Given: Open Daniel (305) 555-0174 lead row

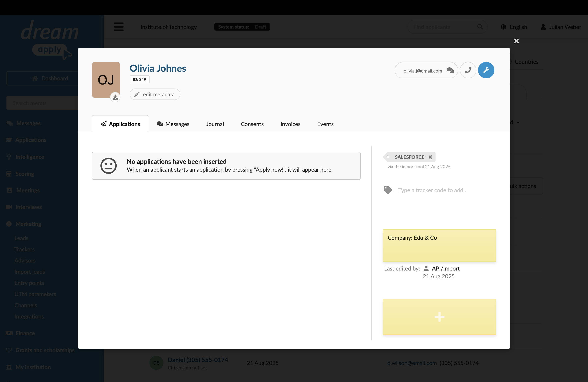Looking at the screenshot, I should [x=198, y=360].
